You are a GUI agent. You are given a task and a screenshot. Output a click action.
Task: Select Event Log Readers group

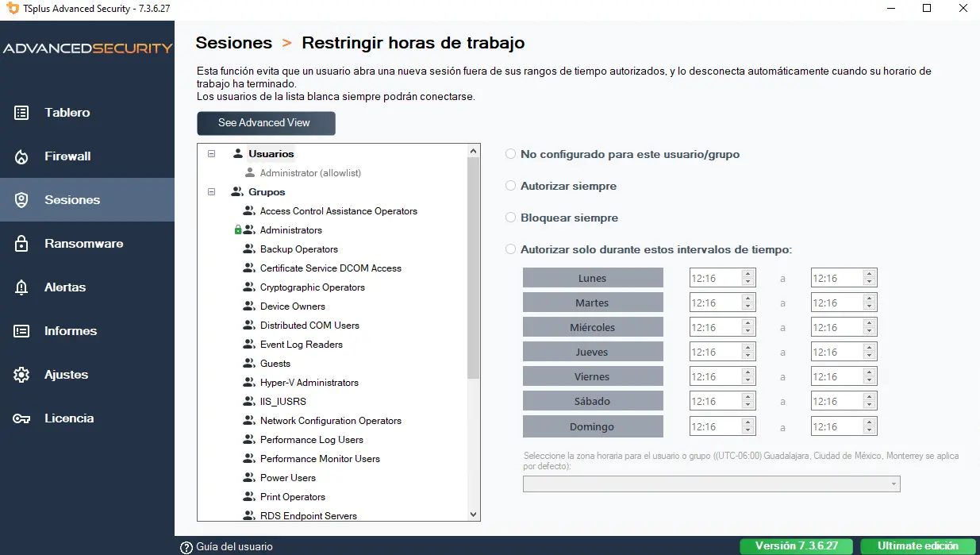point(302,344)
